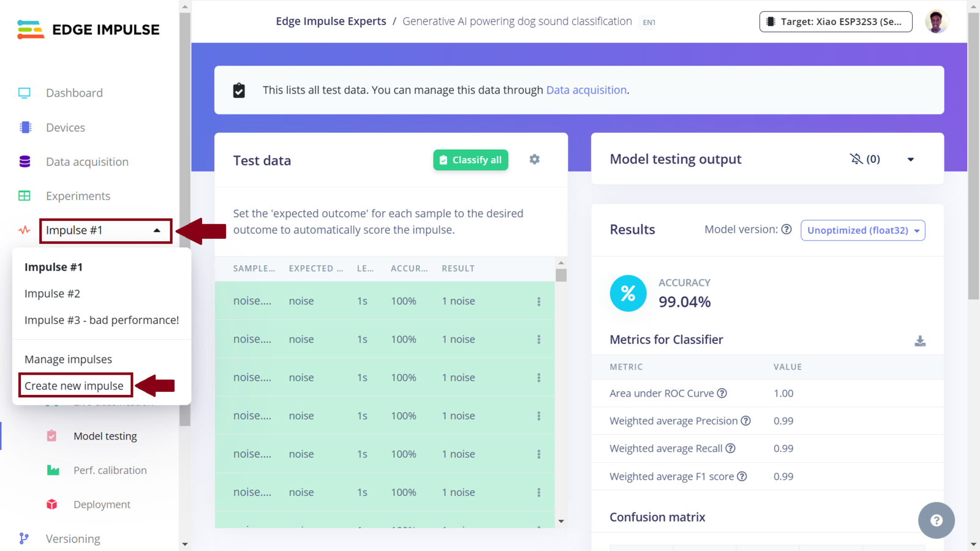Viewport: 980px width, 551px height.
Task: Open the Data acquisition link in banner
Action: pos(586,90)
